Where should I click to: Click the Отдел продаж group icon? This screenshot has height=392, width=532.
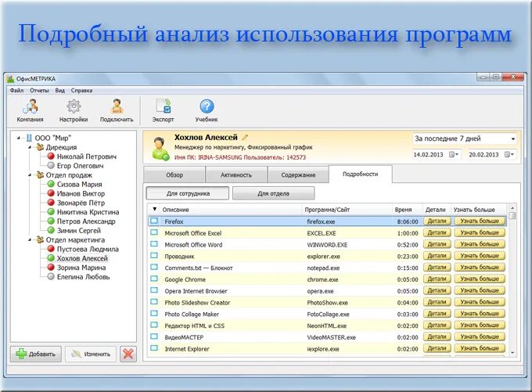[40, 174]
